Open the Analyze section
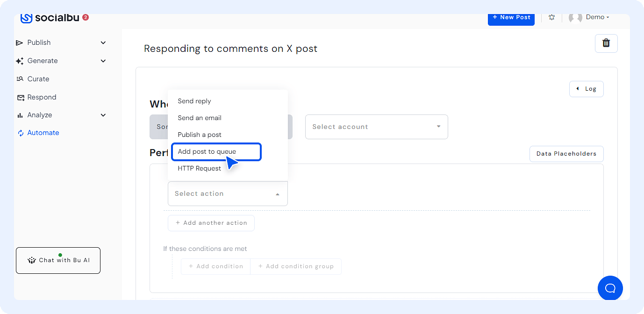 [x=40, y=115]
